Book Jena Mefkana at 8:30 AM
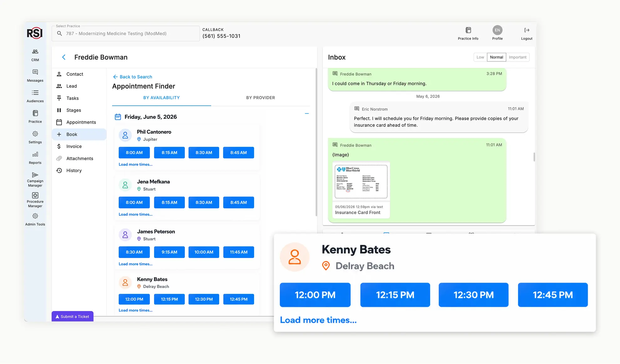The image size is (620, 364). [x=204, y=202]
